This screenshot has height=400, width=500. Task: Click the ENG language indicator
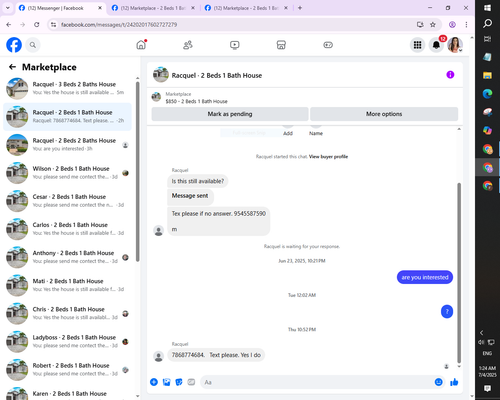click(x=487, y=353)
